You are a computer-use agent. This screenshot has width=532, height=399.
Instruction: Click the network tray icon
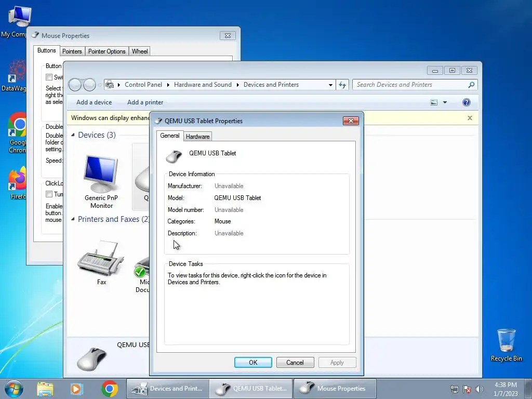pos(454,389)
